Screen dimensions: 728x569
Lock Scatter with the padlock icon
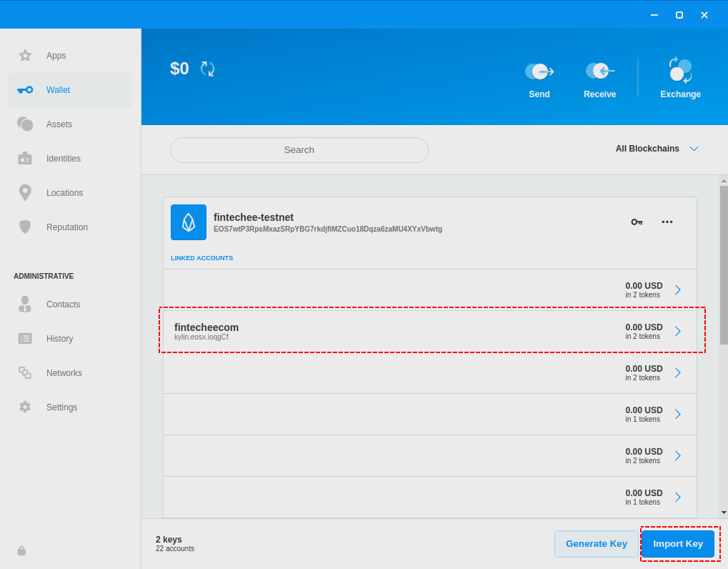point(21,551)
